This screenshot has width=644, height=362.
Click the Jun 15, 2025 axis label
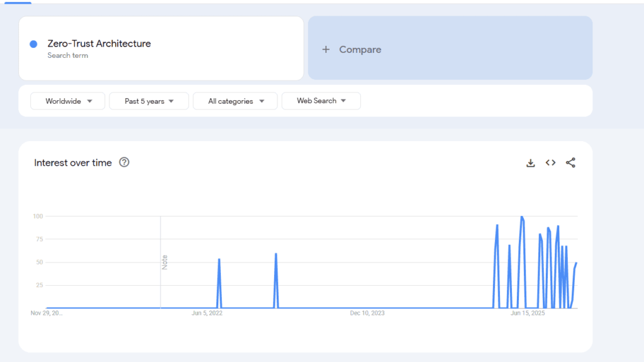528,313
